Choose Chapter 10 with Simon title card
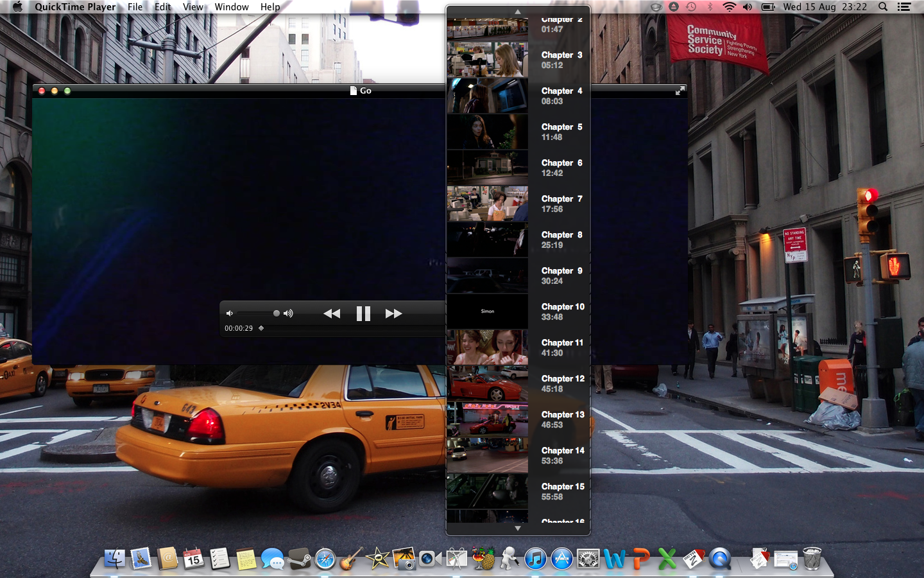924x578 pixels. click(x=518, y=311)
